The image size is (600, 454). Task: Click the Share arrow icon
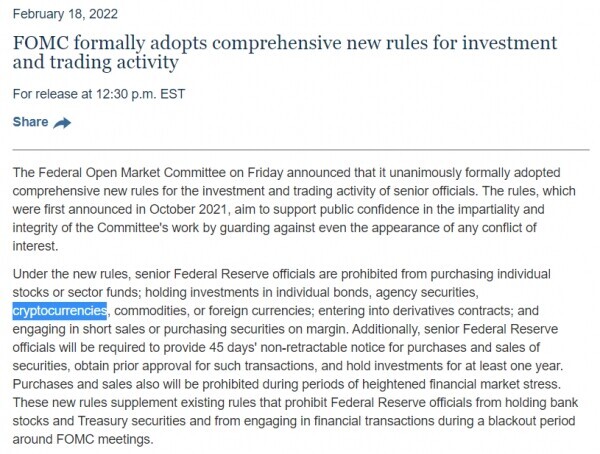(x=62, y=123)
